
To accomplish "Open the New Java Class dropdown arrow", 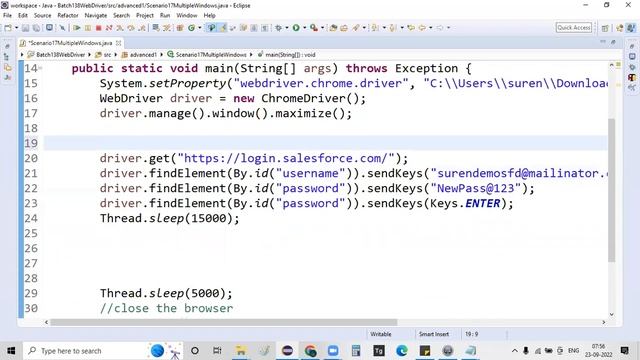I will [200, 28].
